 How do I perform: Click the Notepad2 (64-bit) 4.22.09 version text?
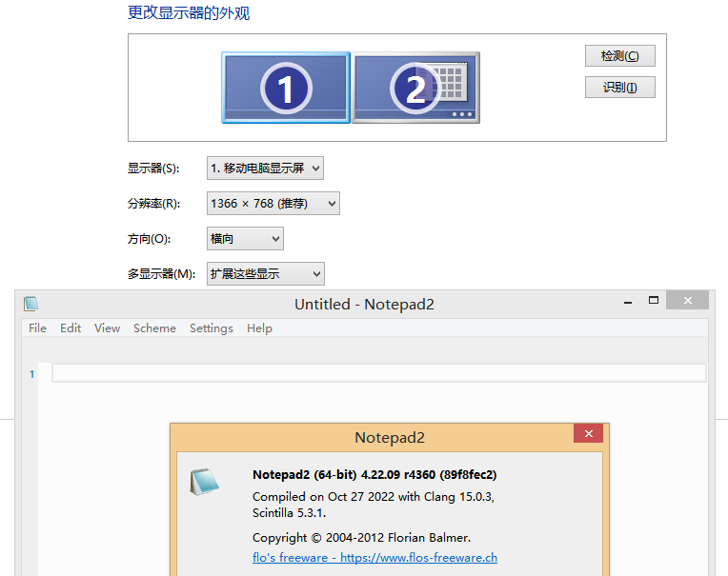[374, 475]
